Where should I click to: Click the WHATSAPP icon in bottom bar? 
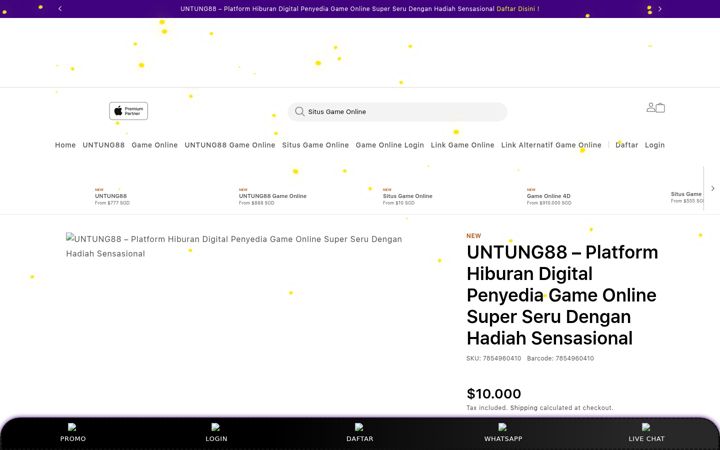coord(503,428)
